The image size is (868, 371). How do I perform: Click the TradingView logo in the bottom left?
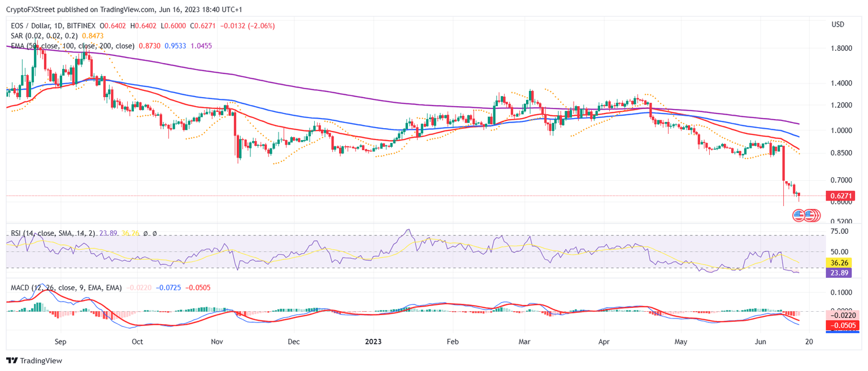pyautogui.click(x=12, y=361)
